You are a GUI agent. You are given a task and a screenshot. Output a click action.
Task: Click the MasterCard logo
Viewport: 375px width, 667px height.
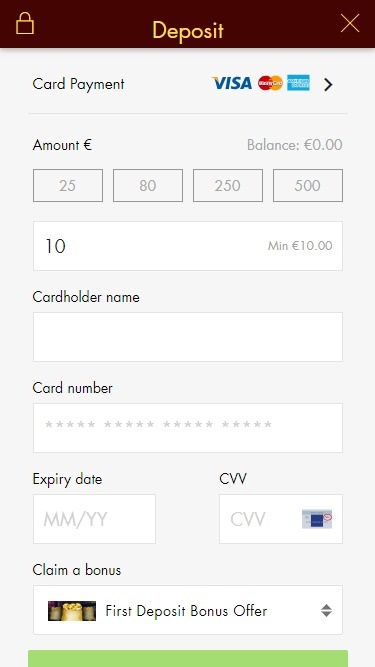[x=270, y=83]
